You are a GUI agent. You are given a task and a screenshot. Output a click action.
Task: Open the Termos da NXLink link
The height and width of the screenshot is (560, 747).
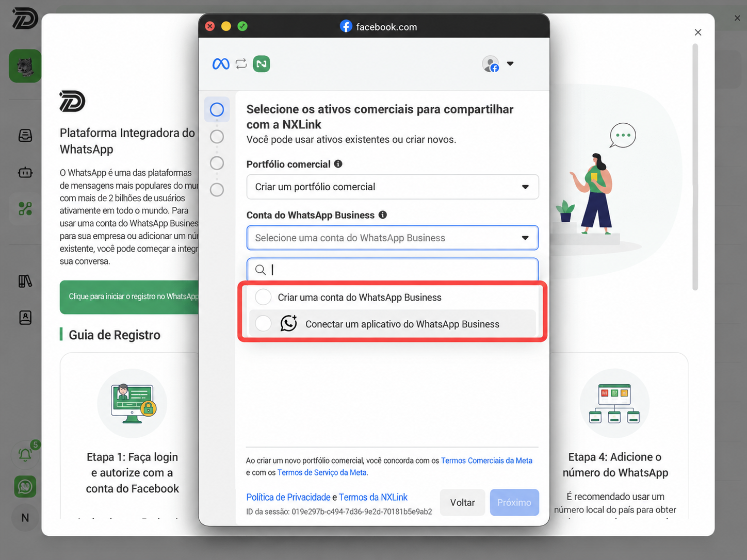(373, 497)
